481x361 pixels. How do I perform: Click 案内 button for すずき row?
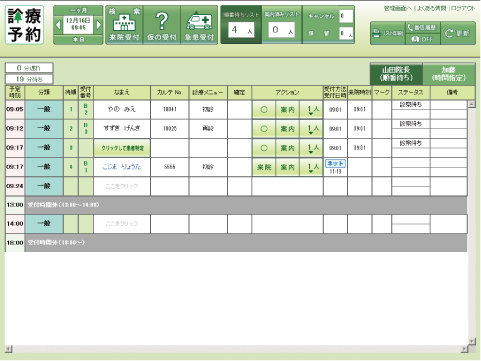pyautogui.click(x=287, y=129)
